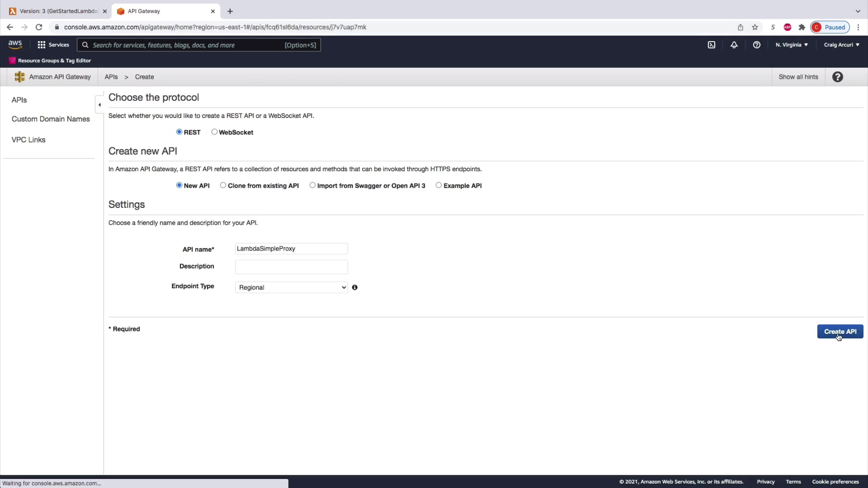Screen dimensions: 868x488
Task: Select the WebSocket protocol radio button
Action: pyautogui.click(x=214, y=132)
